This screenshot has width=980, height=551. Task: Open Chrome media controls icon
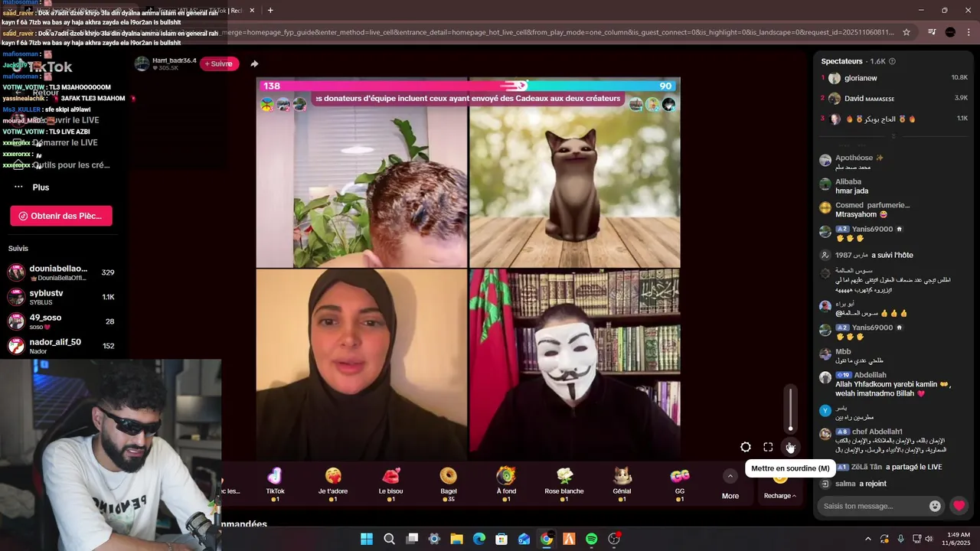coord(932,32)
